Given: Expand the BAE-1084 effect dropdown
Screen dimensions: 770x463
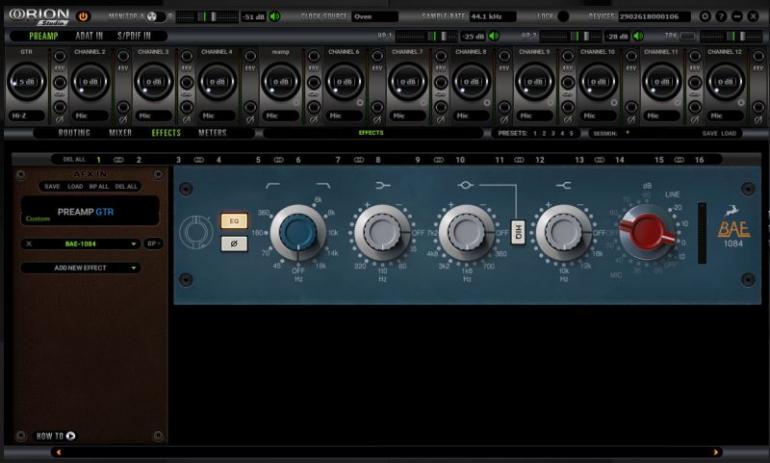Looking at the screenshot, I should [x=133, y=244].
